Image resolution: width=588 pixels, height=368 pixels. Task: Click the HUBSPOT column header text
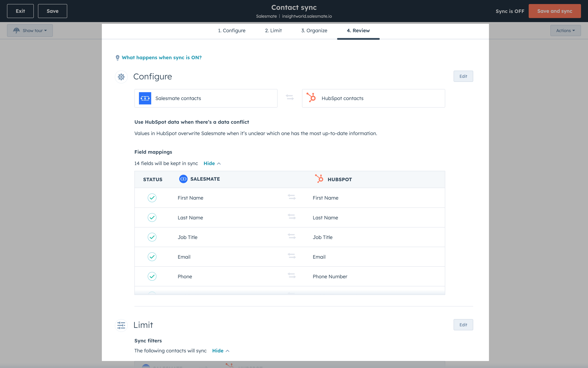[340, 179]
